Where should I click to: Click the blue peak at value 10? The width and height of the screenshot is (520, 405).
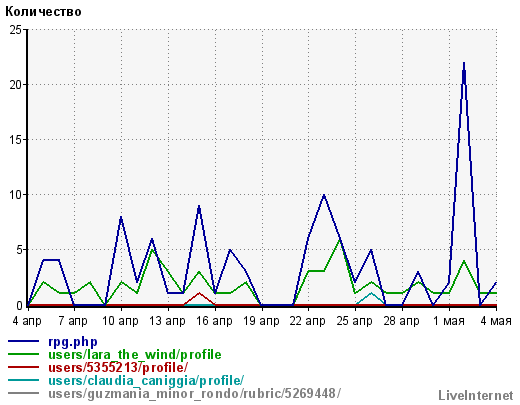point(324,195)
